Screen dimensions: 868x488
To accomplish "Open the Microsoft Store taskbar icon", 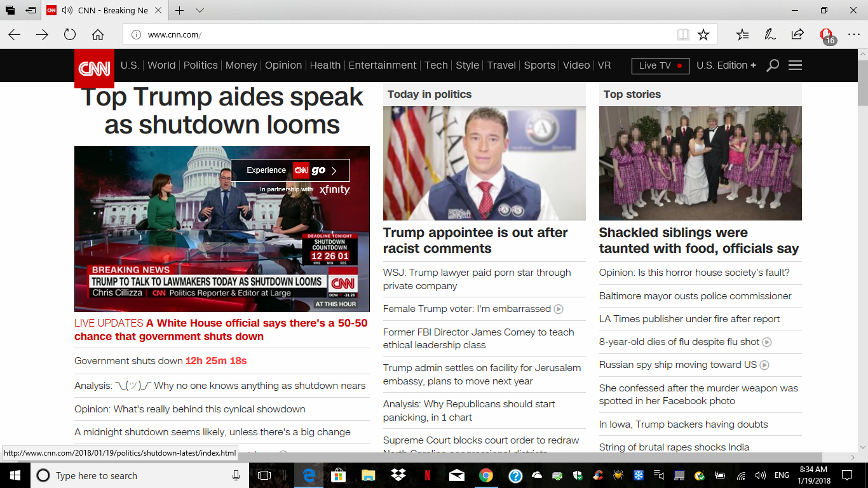I will [x=339, y=475].
